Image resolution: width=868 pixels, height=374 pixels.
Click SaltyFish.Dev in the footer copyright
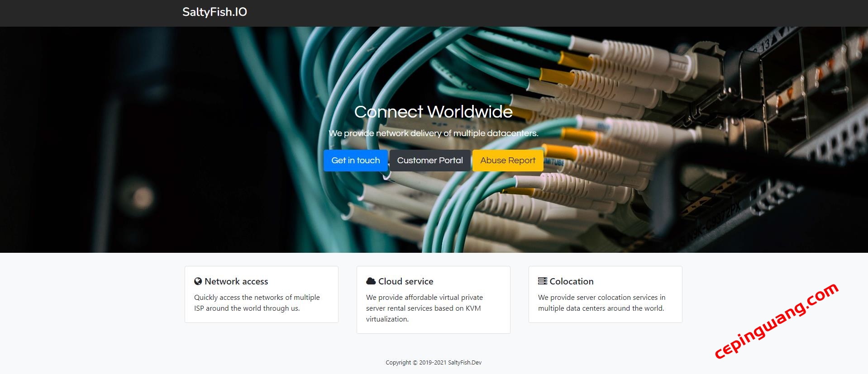click(465, 363)
